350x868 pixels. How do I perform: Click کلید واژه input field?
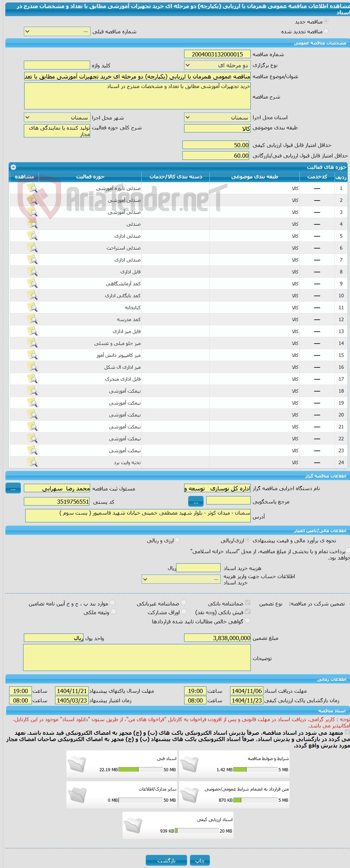(x=57, y=65)
